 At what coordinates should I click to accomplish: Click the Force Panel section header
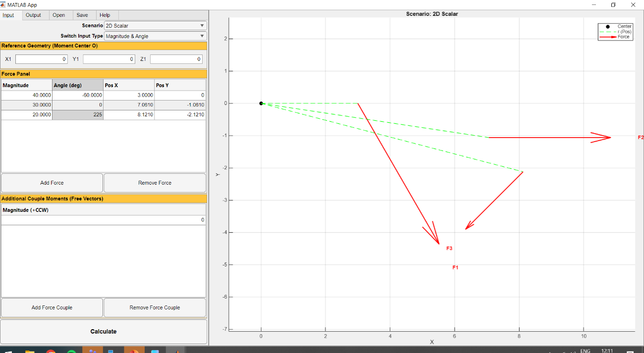[104, 74]
